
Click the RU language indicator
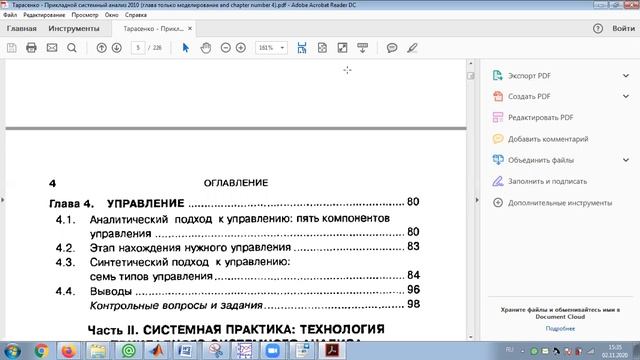click(509, 349)
